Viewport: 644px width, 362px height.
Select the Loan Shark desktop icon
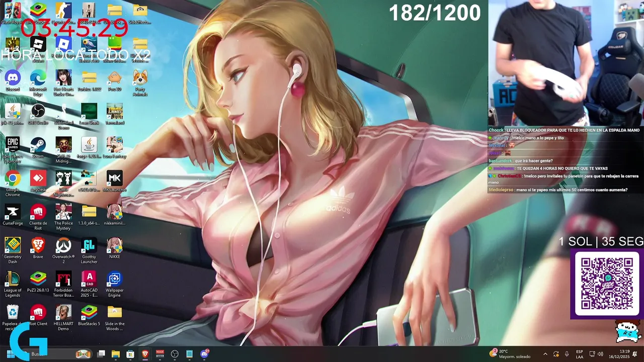tap(89, 114)
